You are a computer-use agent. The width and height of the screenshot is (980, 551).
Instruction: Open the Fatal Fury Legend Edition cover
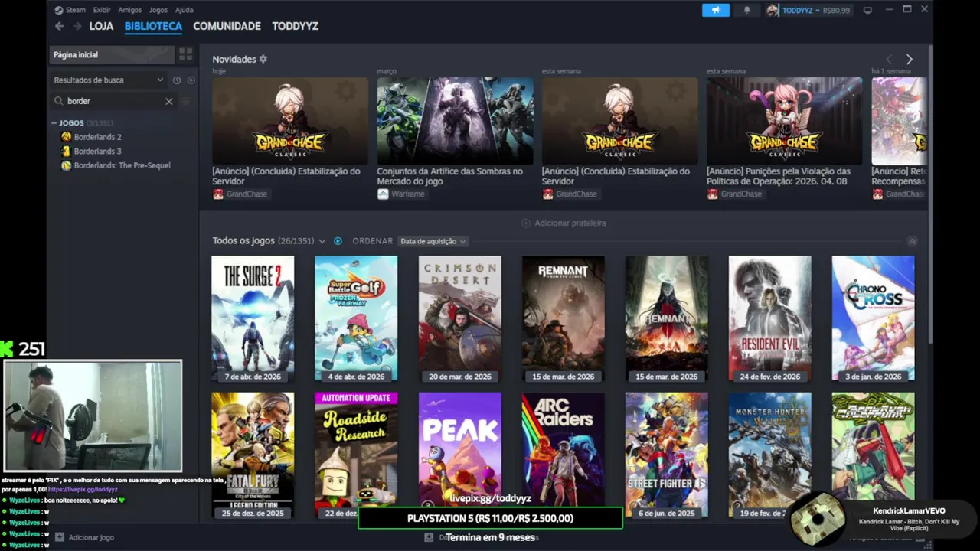[253, 455]
